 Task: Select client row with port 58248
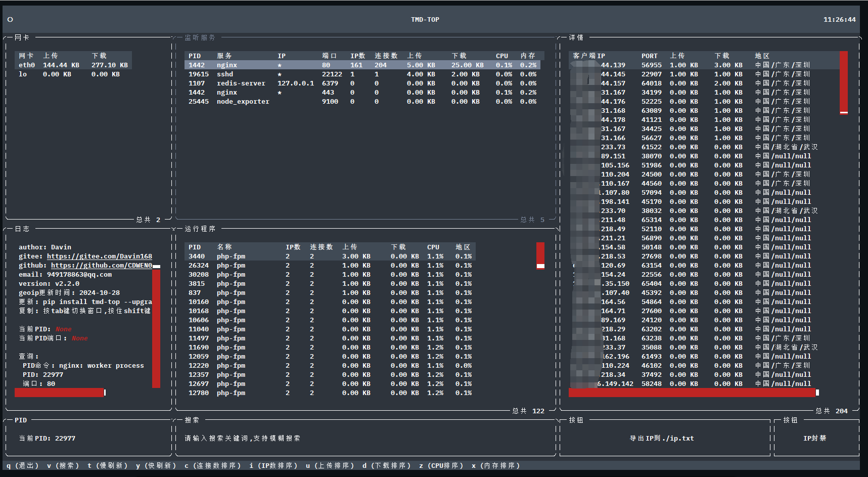pos(704,384)
